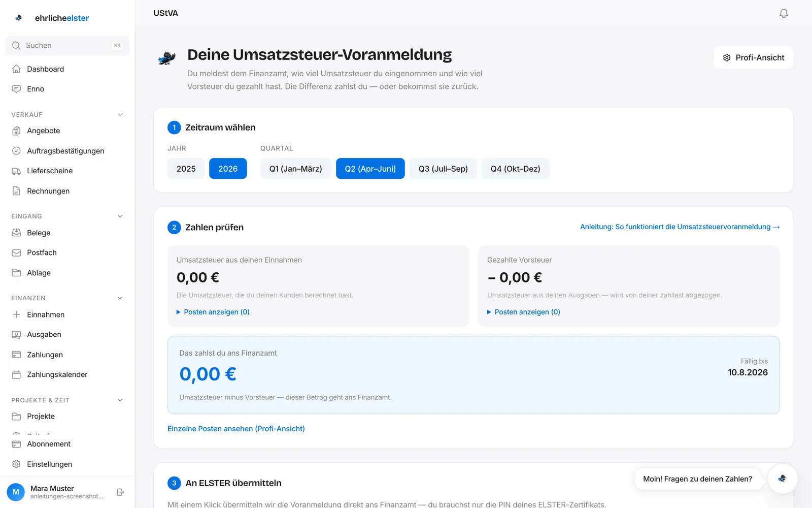The width and height of the screenshot is (812, 508).
Task: Click the Enno chat icon
Action: pos(16,89)
